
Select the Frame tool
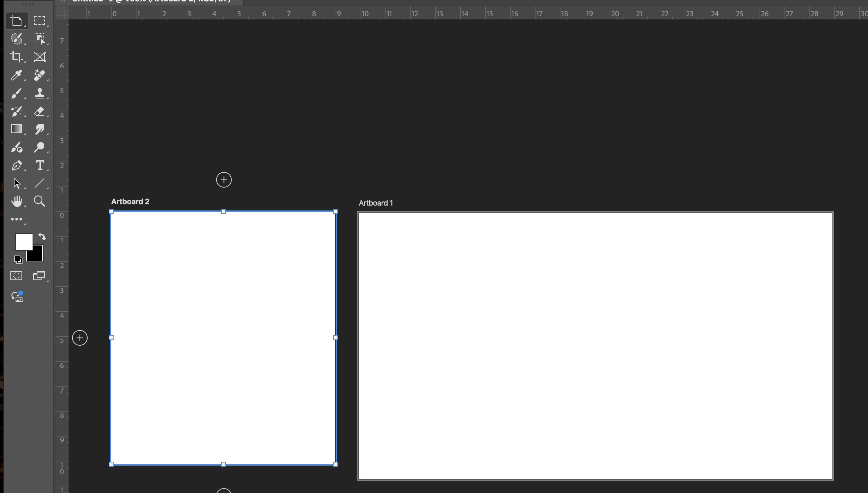click(39, 57)
